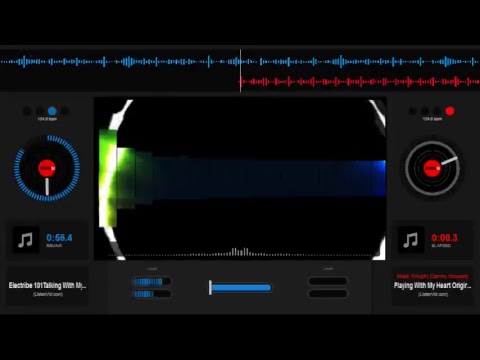Click the lit red beat dot on right deck
480x360 pixels.
coord(450,111)
